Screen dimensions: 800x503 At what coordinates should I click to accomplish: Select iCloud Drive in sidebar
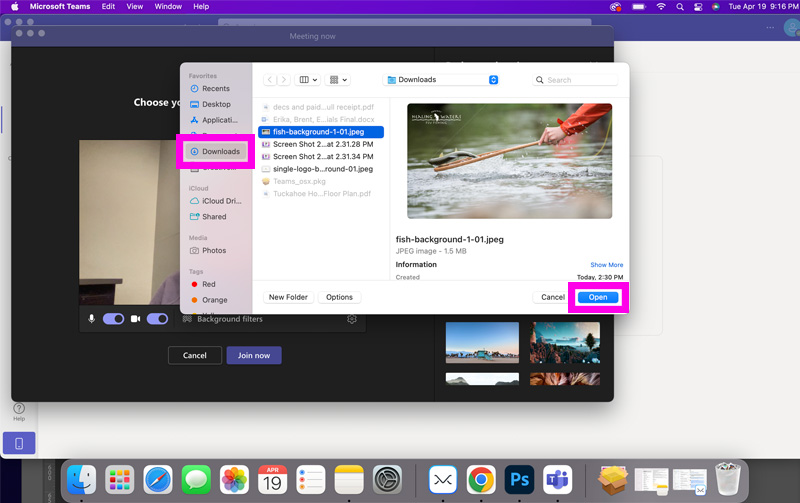[216, 201]
